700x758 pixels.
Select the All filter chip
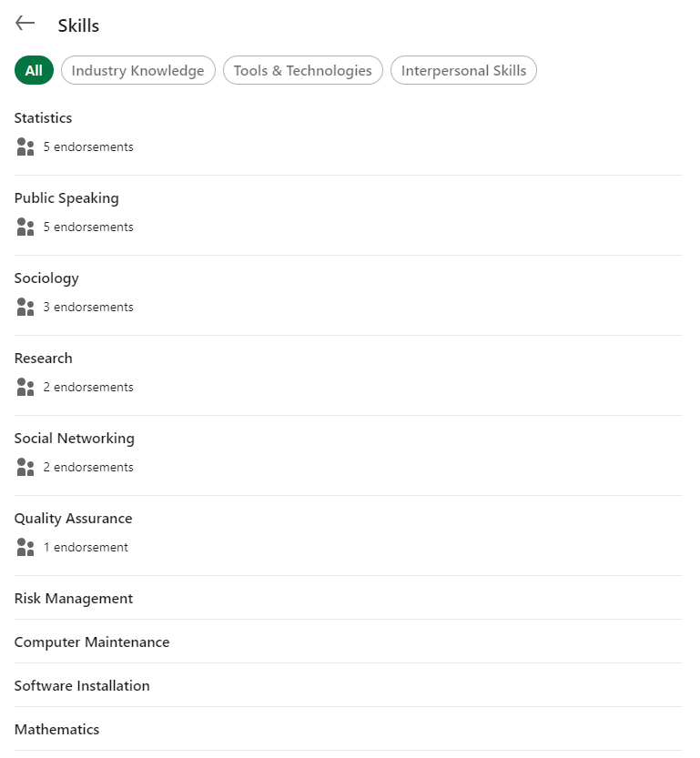(x=34, y=71)
